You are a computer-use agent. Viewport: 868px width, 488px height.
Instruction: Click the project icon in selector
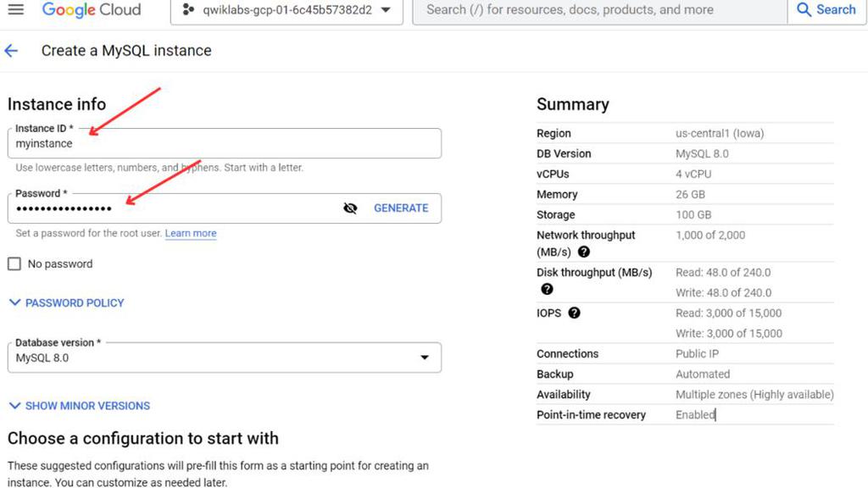point(188,10)
